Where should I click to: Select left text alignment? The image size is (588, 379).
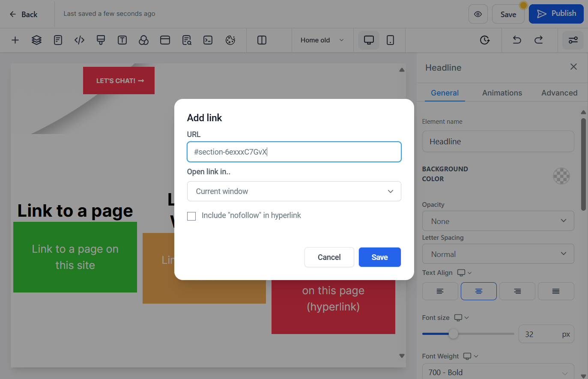point(440,291)
